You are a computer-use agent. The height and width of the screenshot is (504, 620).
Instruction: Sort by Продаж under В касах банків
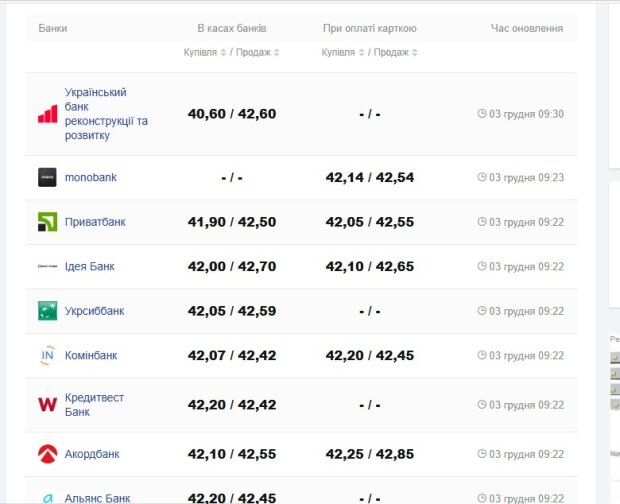(258, 52)
